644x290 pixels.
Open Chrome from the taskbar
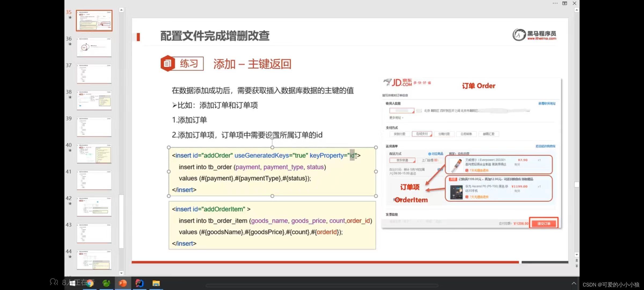(90, 283)
